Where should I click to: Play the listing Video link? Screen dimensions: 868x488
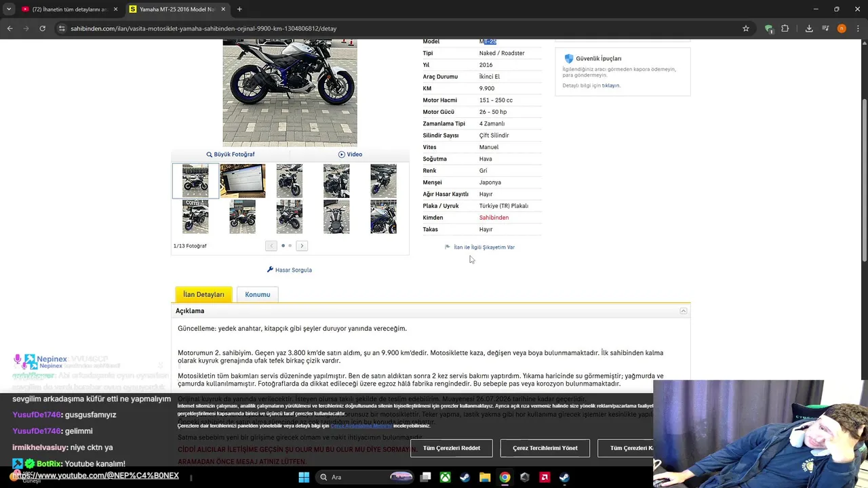351,155
